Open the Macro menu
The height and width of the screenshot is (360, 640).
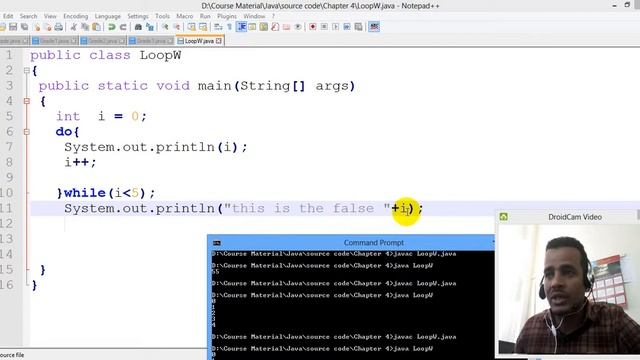184,16
